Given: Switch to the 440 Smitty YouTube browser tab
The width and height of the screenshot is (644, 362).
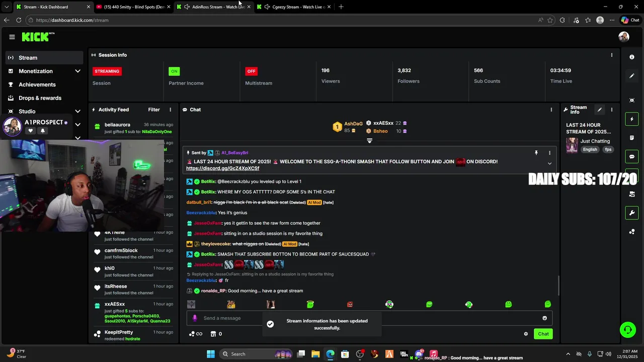Looking at the screenshot, I should coord(134,7).
